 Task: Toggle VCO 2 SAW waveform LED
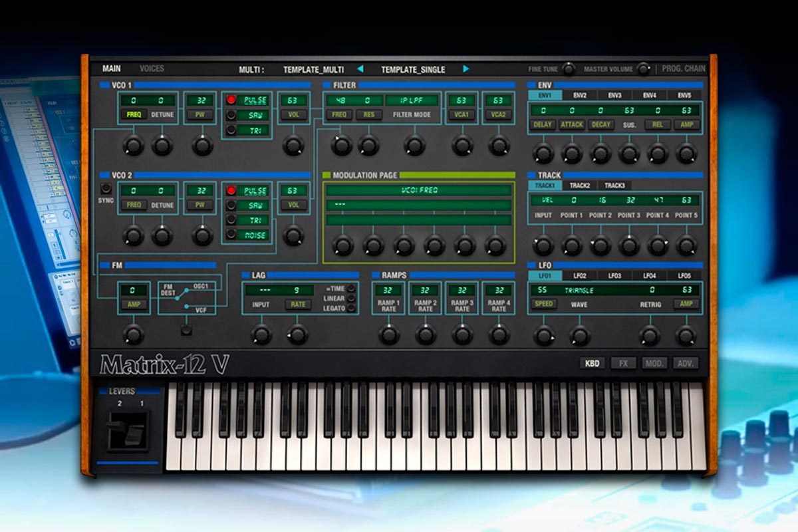tap(231, 205)
